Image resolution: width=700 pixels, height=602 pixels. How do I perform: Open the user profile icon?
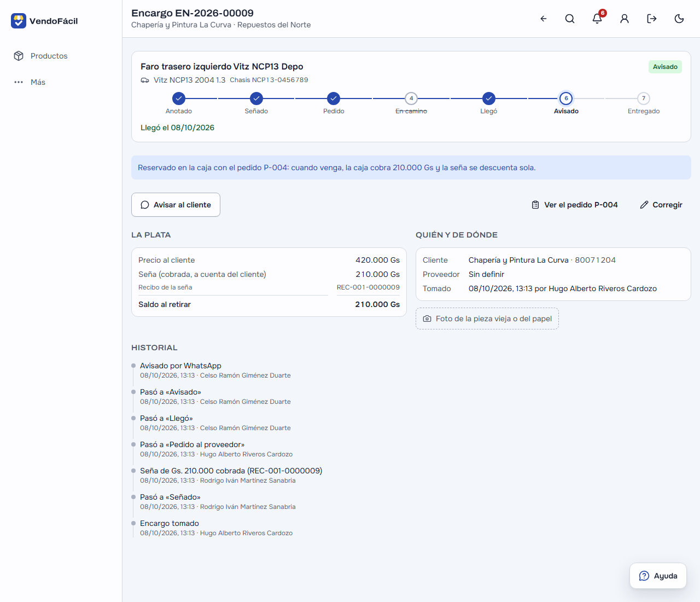pos(625,19)
